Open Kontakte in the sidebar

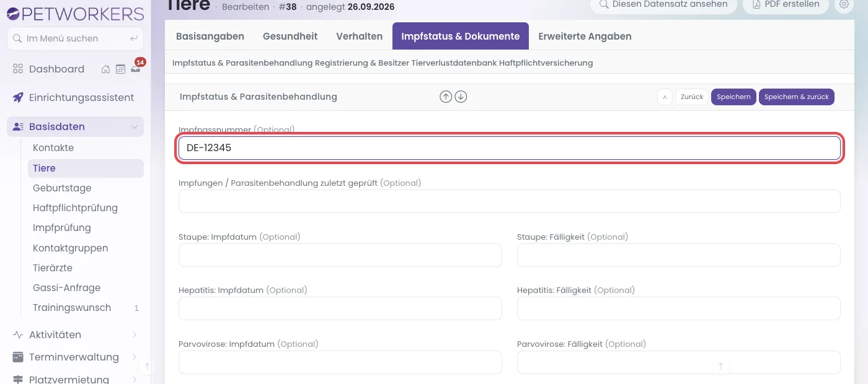[53, 148]
